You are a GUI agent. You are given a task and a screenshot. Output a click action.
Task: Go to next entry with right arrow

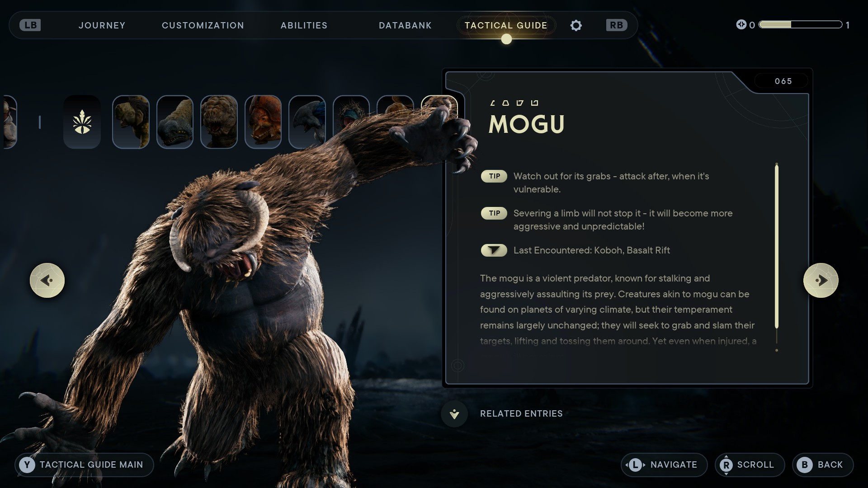[x=821, y=281]
